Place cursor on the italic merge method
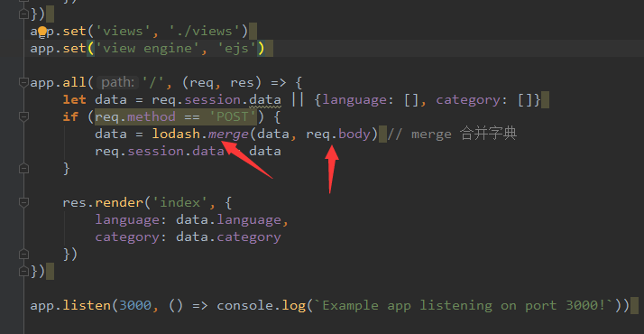 [228, 134]
